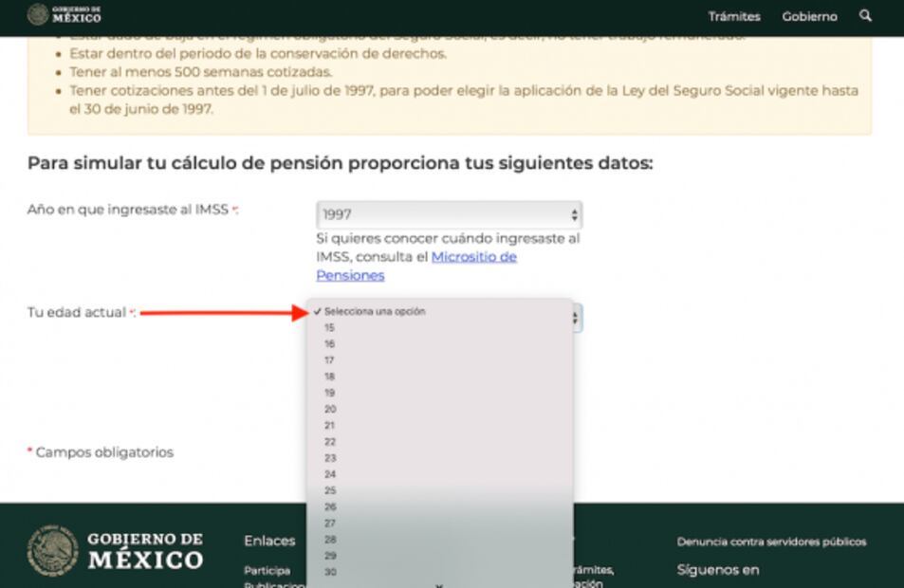Click the Gobierno de México footer logo
904x588 pixels.
point(116,550)
